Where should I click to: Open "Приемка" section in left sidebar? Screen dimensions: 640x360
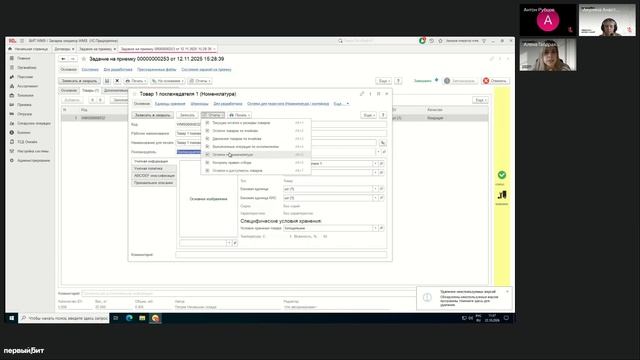tap(24, 104)
